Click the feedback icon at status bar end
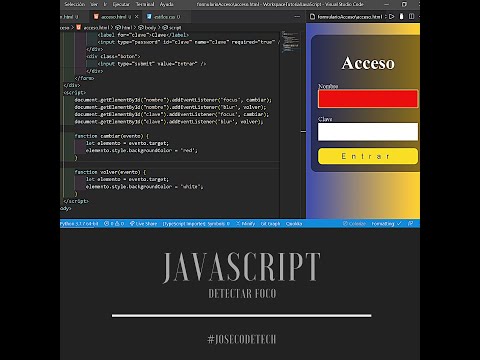Screen dimensions: 480x360 pyautogui.click(x=410, y=224)
